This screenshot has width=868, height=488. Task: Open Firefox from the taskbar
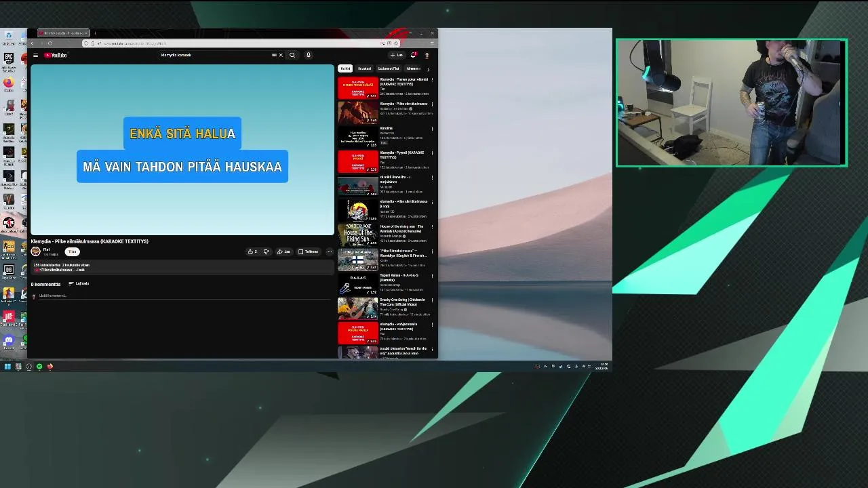[x=50, y=367]
